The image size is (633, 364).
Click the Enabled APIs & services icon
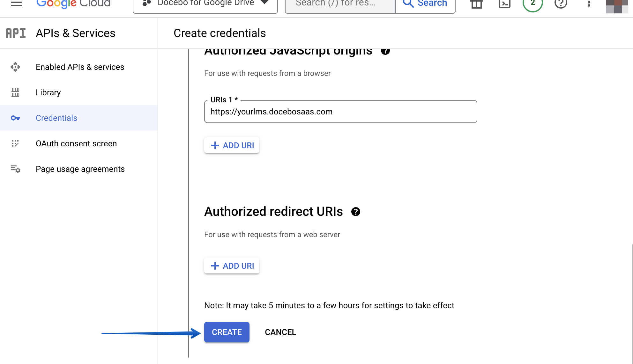15,67
